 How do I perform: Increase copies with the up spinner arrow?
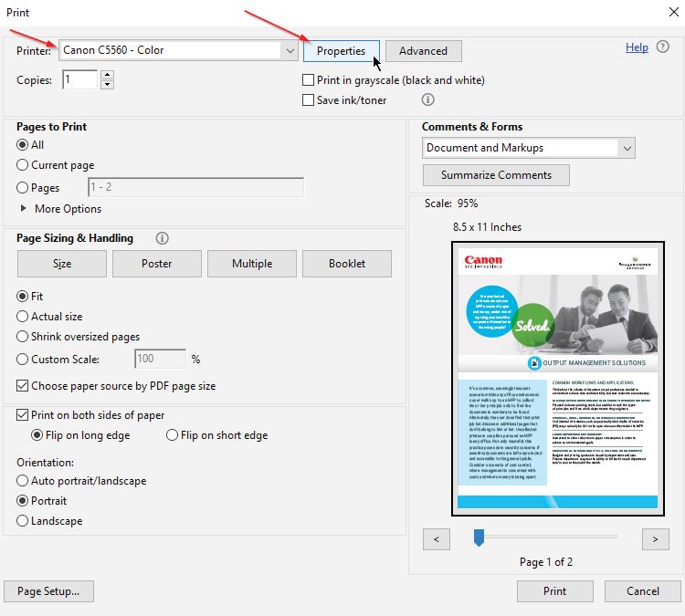(107, 75)
